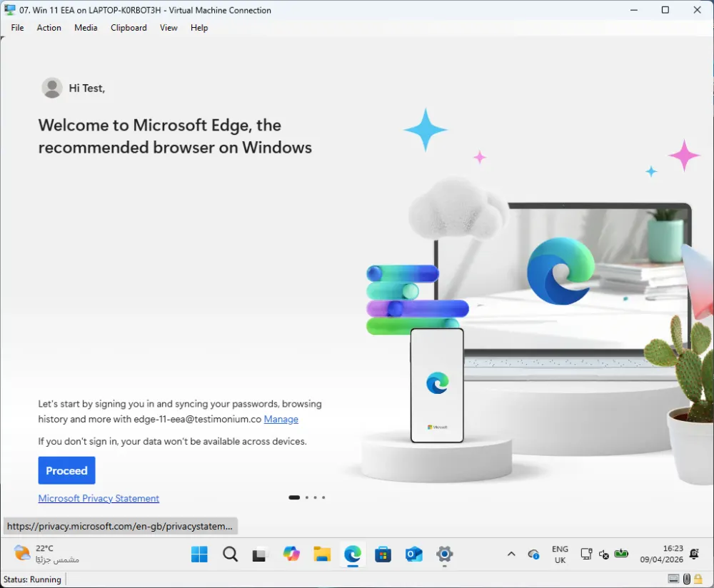Expand hidden system tray icons chevron

tap(511, 554)
